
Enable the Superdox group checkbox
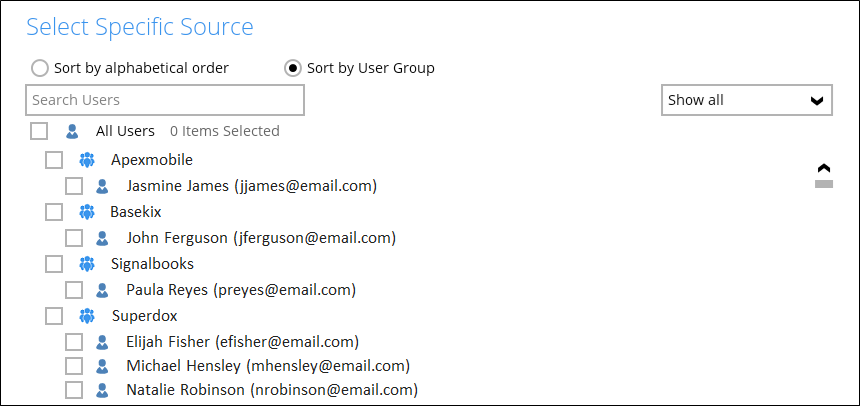(54, 316)
